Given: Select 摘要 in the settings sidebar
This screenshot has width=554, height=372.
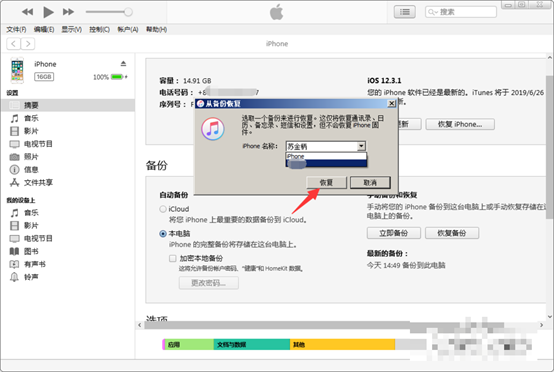Looking at the screenshot, I should point(68,105).
